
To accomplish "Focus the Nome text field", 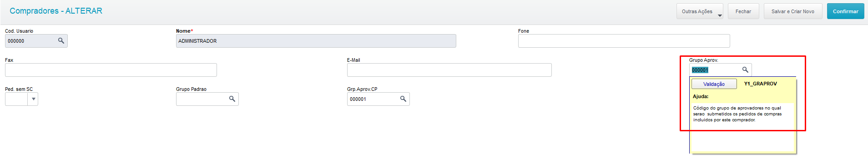I will pyautogui.click(x=316, y=41).
